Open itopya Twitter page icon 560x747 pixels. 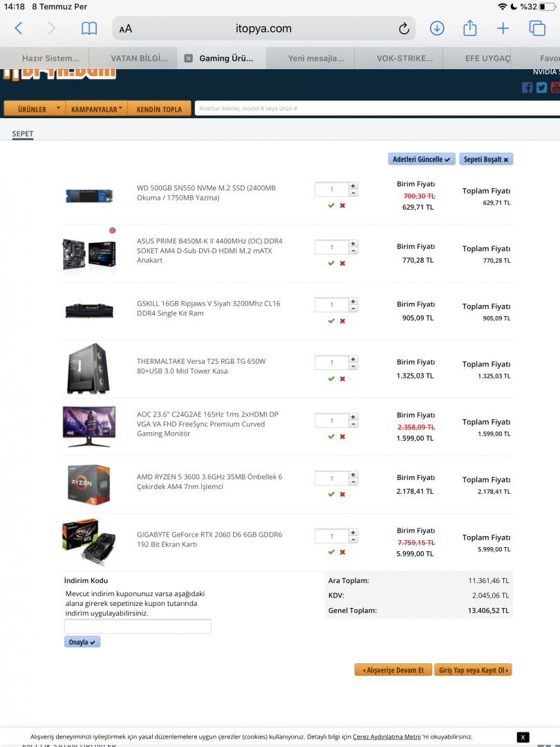click(541, 87)
